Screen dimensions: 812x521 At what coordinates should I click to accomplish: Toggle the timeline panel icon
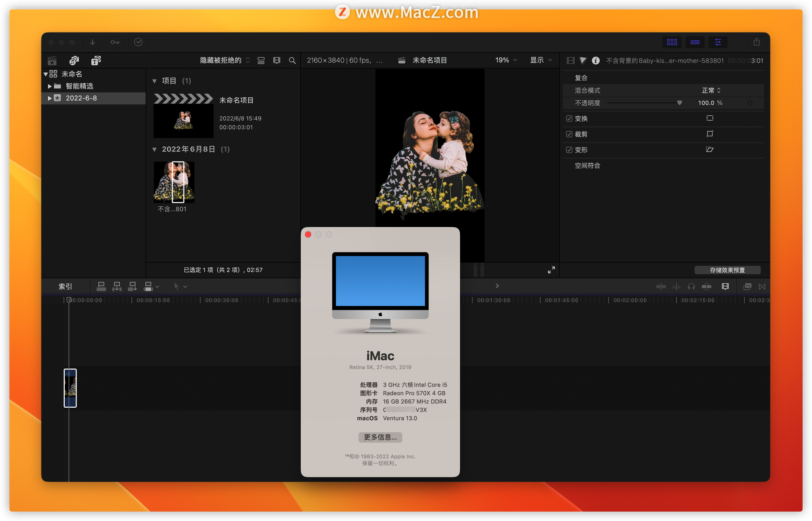coord(695,42)
